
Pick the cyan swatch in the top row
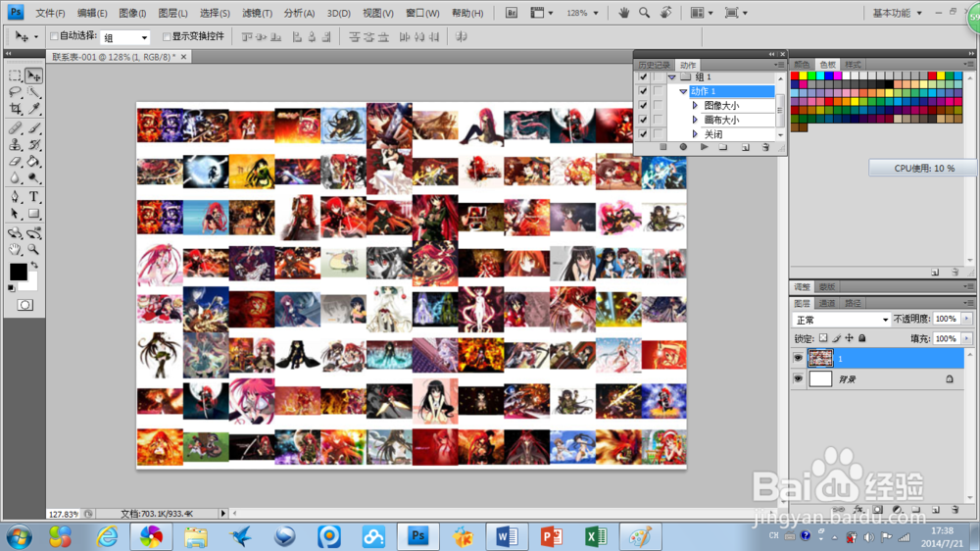(820, 75)
